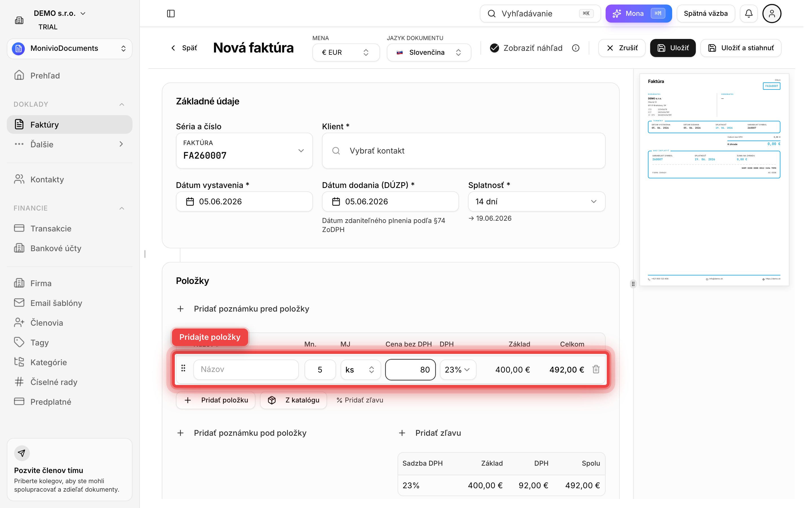
Task: Click Pridať poznámku pod položky
Action: [242, 433]
